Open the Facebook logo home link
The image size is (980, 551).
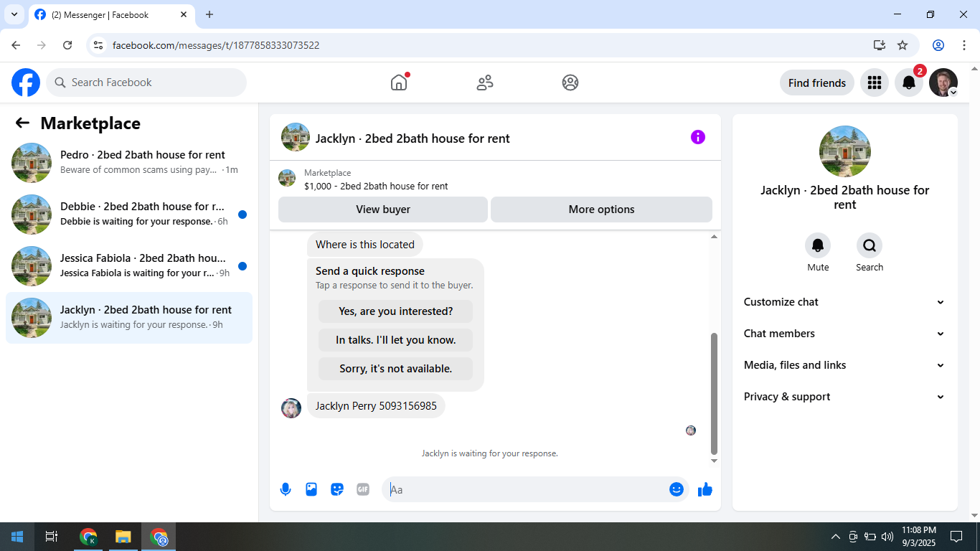click(x=26, y=83)
